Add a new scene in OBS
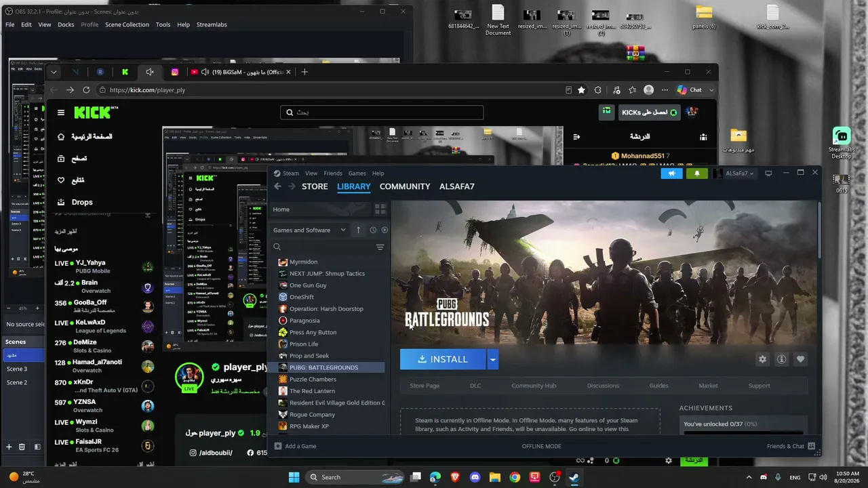 pos(9,447)
